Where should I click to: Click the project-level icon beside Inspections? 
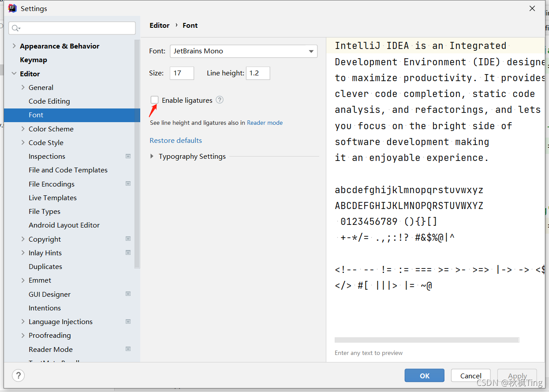(x=128, y=156)
